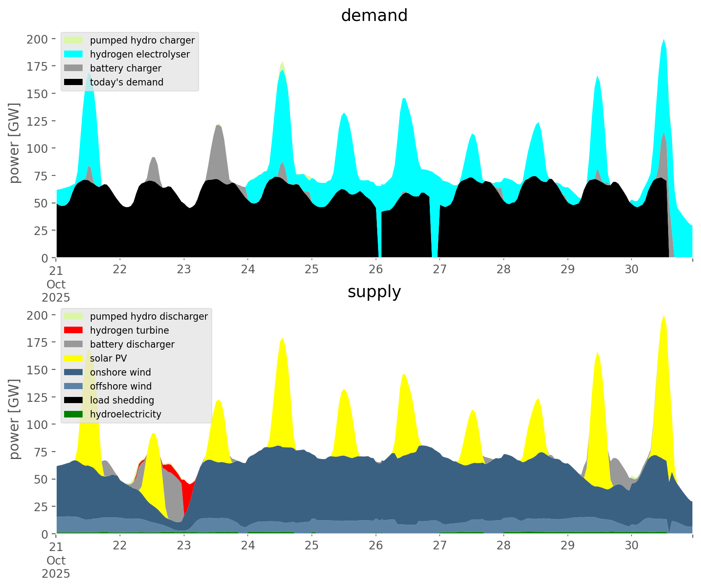Viewport: 701px width, 588px height.
Task: Click the supply chart's power [GW] axis label
Action: [14, 419]
